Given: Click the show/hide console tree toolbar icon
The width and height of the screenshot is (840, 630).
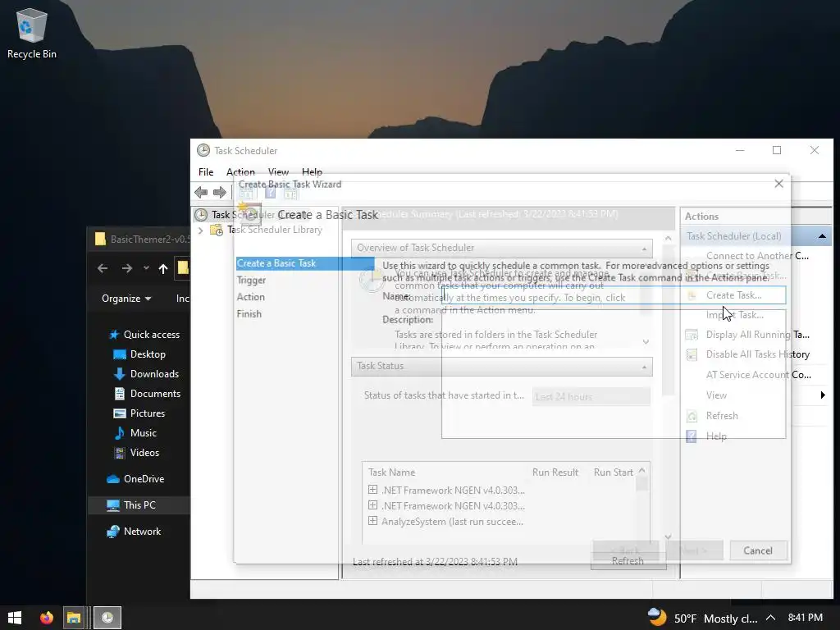Looking at the screenshot, I should tap(246, 192).
